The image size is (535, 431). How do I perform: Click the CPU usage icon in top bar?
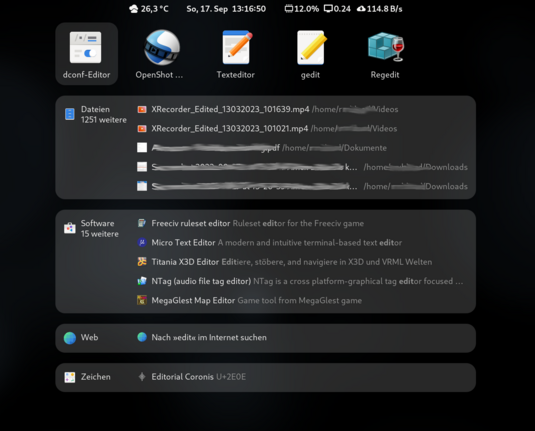click(289, 9)
